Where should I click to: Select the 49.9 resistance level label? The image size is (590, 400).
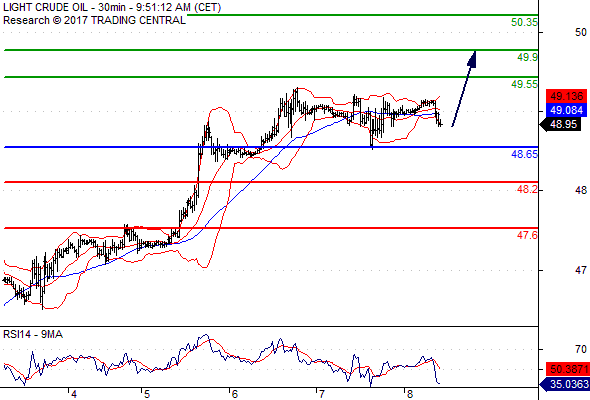tap(528, 57)
